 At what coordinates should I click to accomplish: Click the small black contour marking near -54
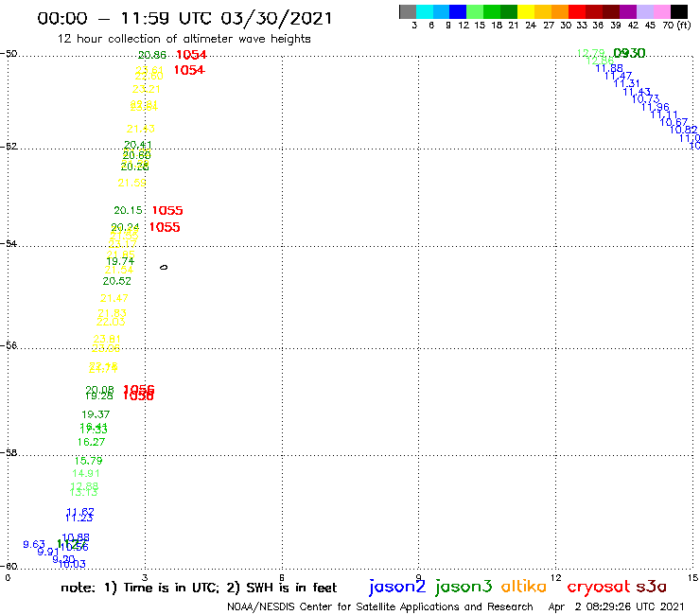pyautogui.click(x=164, y=267)
